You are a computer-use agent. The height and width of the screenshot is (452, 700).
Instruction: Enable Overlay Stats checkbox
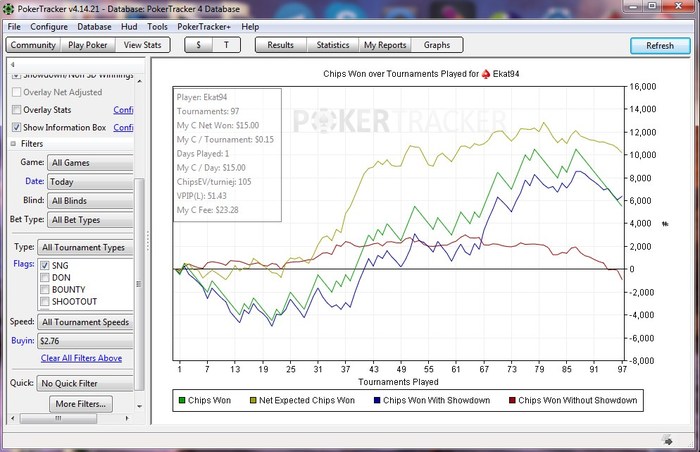pyautogui.click(x=17, y=110)
